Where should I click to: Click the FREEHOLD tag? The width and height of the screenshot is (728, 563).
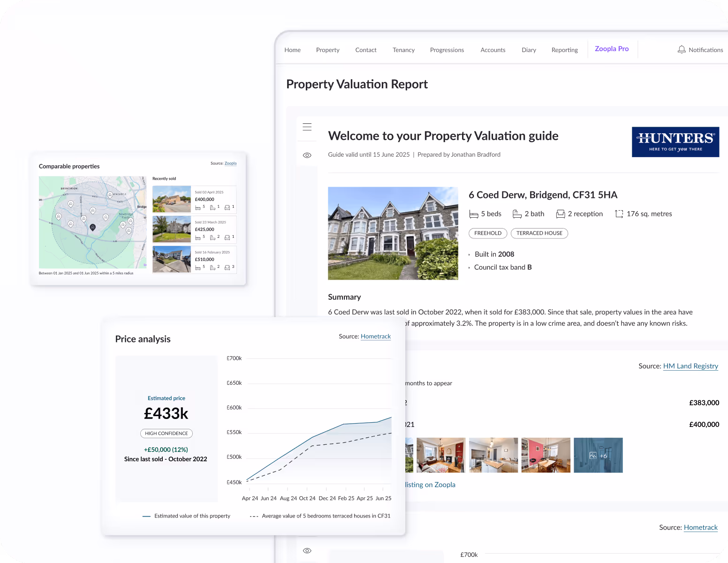click(488, 233)
